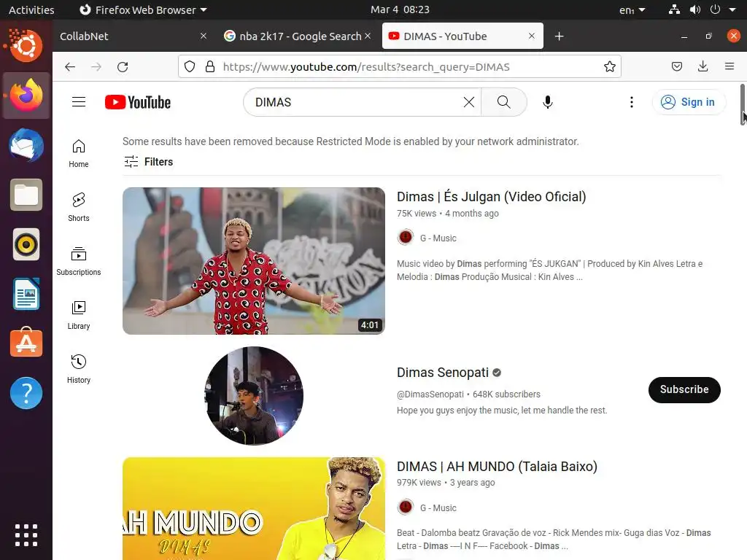Click G - Music avatar under AH MUNDO
The height and width of the screenshot is (560, 747).
coord(406,507)
